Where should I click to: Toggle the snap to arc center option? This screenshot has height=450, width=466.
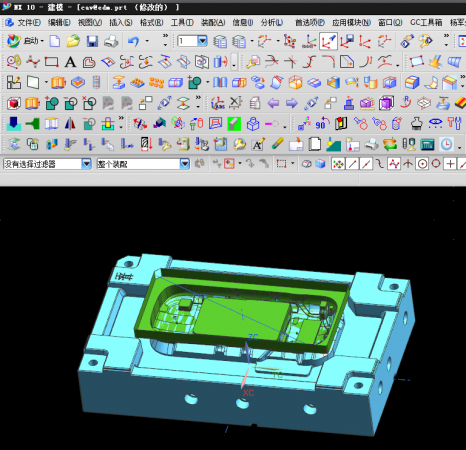tap(422, 164)
